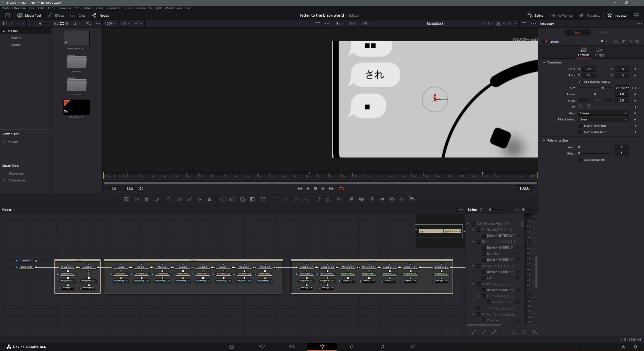Add a Text+ tool from toolbar

(146, 199)
